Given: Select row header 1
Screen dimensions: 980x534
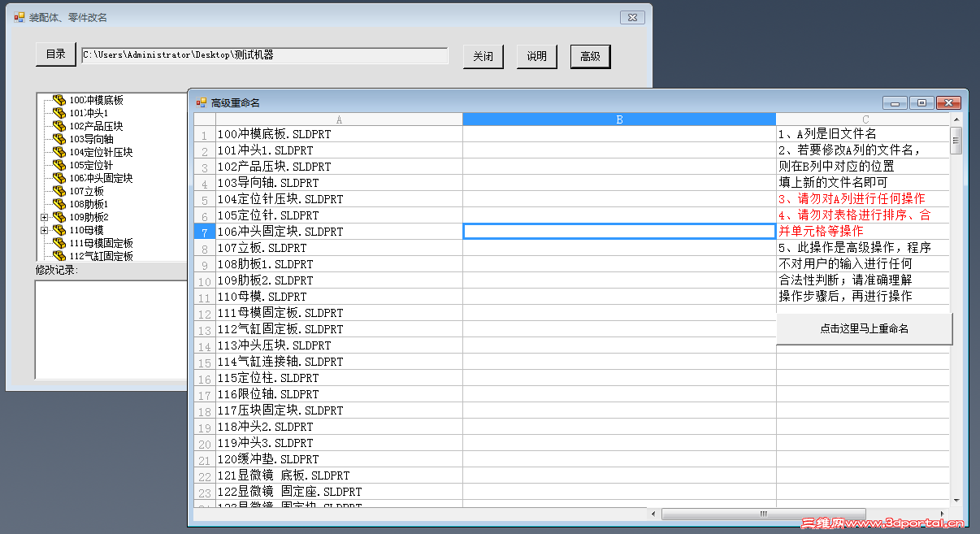Looking at the screenshot, I should [x=205, y=134].
